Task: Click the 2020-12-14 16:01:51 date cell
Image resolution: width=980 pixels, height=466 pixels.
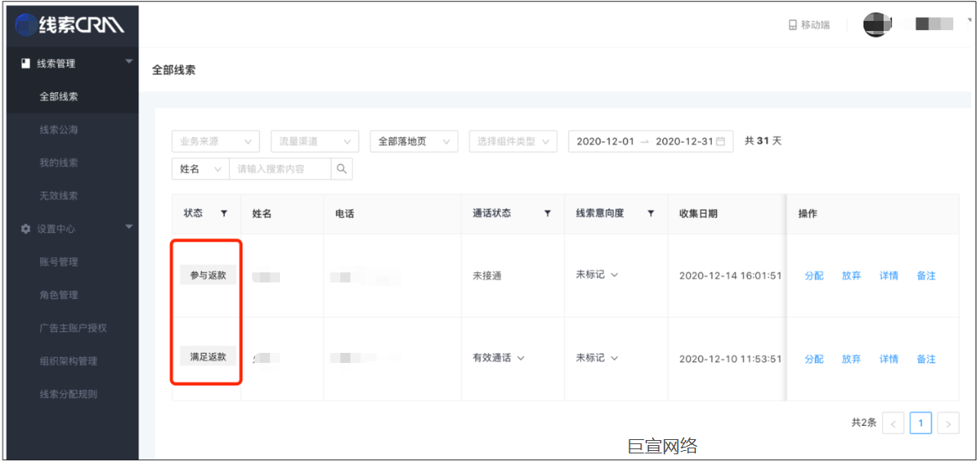Action: [x=731, y=276]
